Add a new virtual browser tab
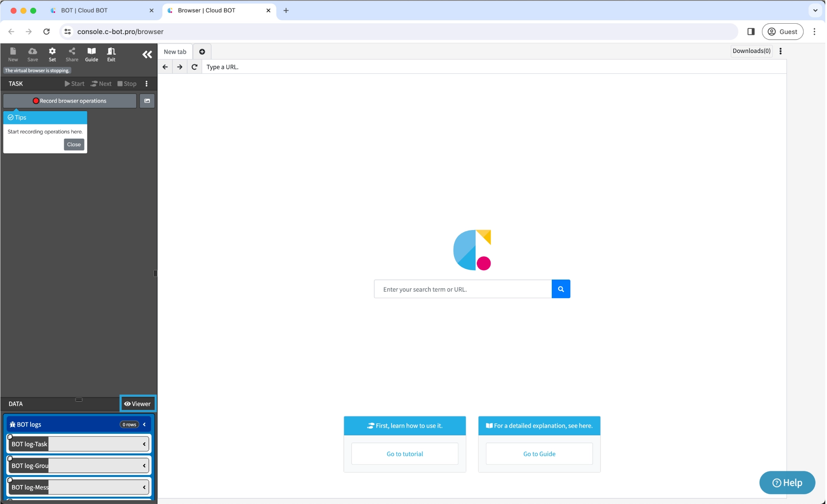This screenshot has height=504, width=827. 202,52
